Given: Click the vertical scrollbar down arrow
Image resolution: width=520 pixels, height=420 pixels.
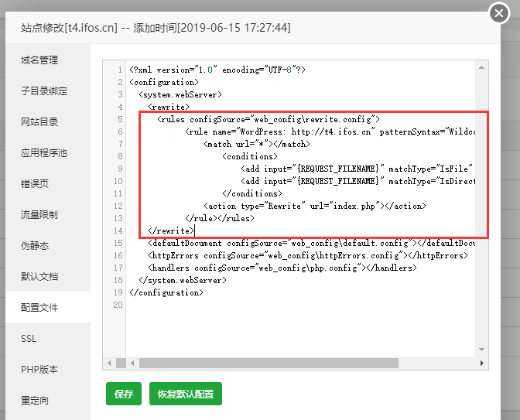Looking at the screenshot, I should (483, 350).
